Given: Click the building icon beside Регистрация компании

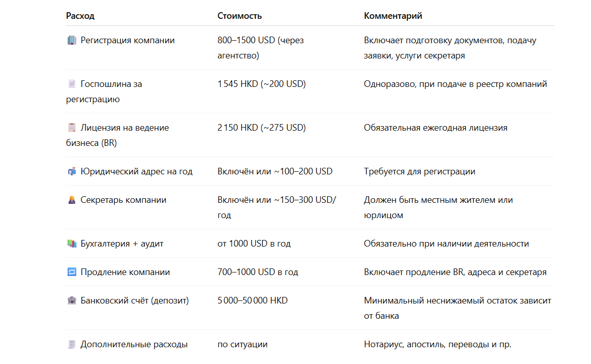Looking at the screenshot, I should (72, 40).
